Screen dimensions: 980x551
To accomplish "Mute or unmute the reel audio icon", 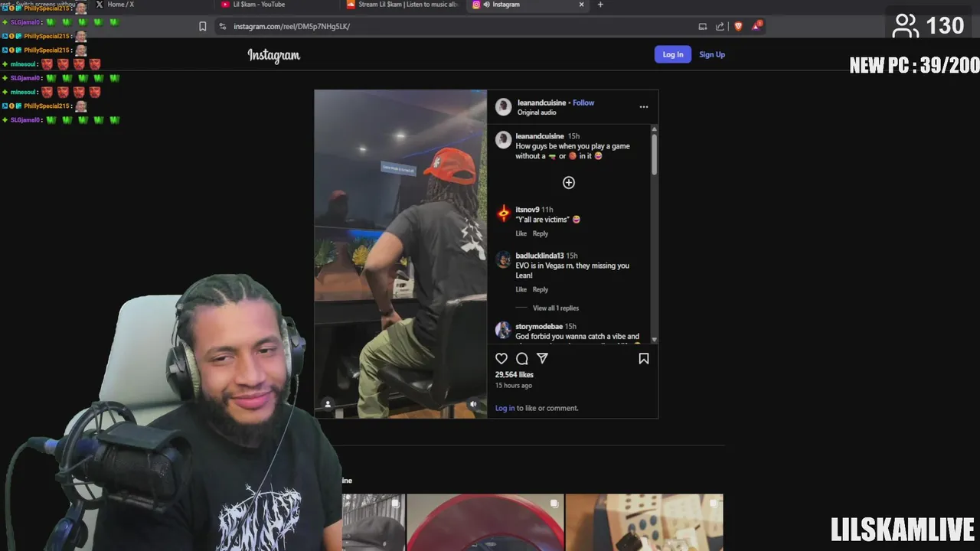I will click(473, 404).
